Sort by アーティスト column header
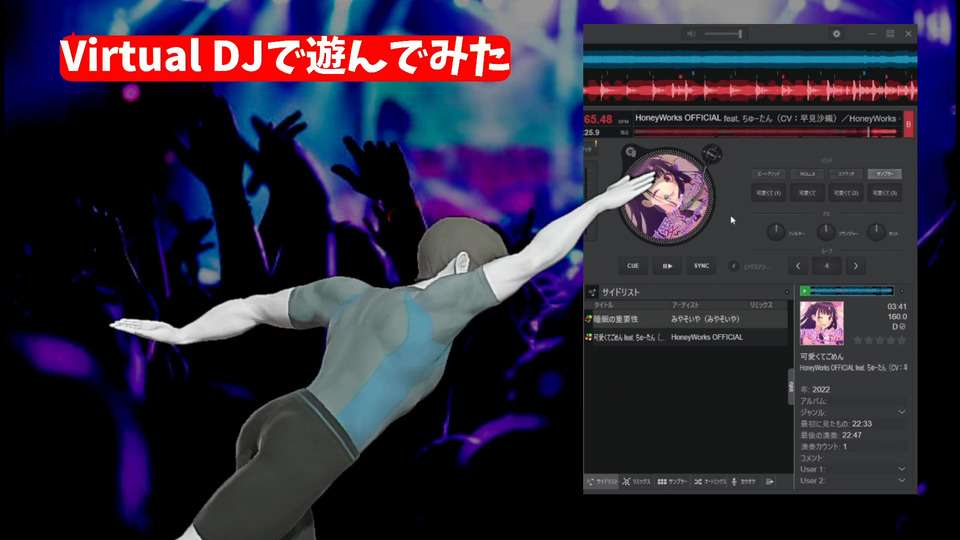960x540 pixels. click(685, 305)
